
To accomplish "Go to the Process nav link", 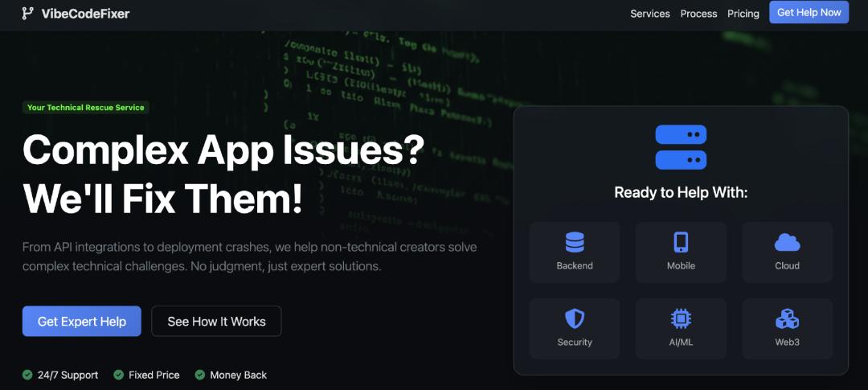I will 698,14.
